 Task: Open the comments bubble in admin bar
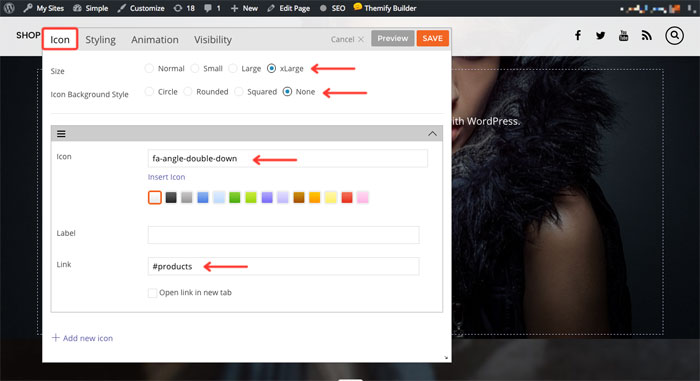[212, 8]
